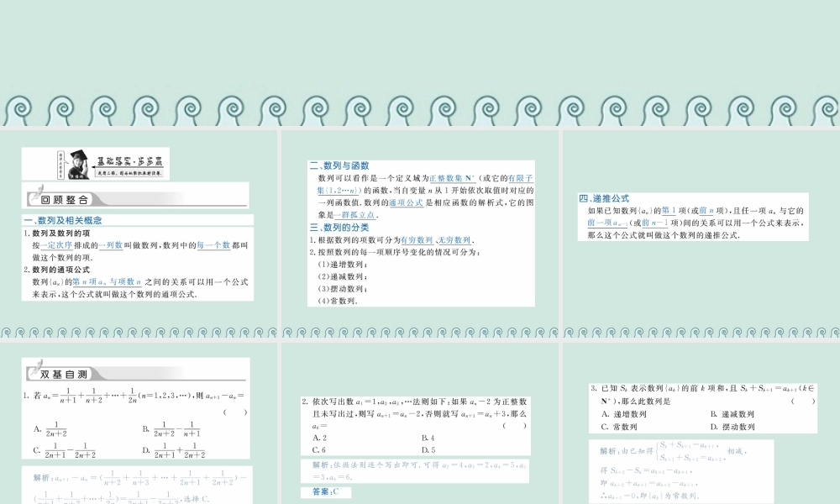Open the 双基自测 slide
This screenshot has height=504, width=840.
click(139, 423)
